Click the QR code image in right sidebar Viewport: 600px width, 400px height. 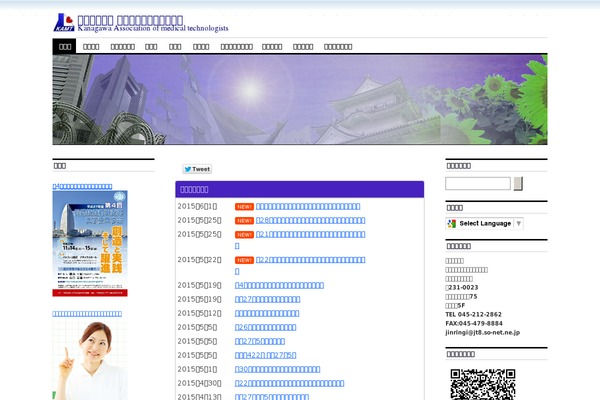coord(483,384)
